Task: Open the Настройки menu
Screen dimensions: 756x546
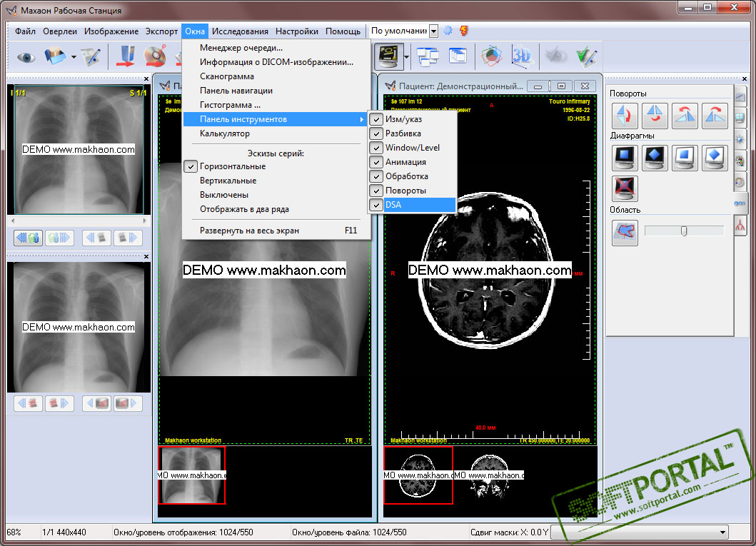Action: pyautogui.click(x=296, y=31)
